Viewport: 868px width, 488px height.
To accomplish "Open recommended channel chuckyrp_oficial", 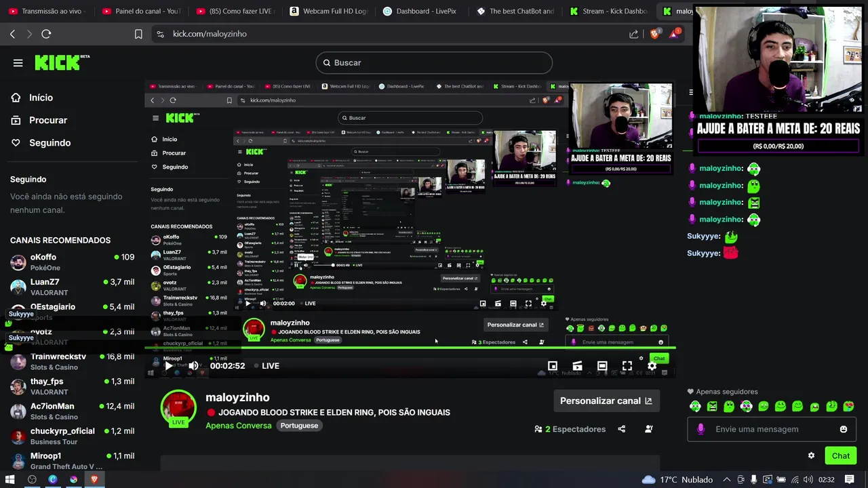I will click(x=72, y=436).
